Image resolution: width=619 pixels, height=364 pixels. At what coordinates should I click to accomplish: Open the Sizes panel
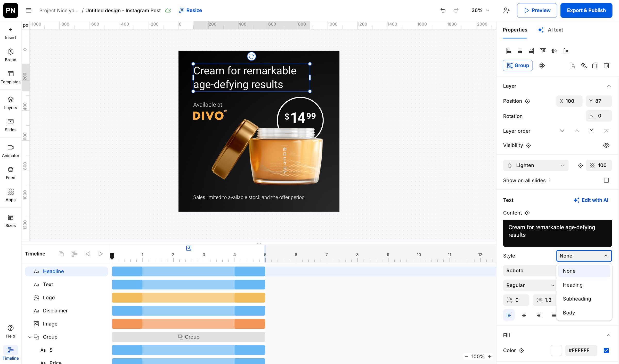click(x=11, y=221)
